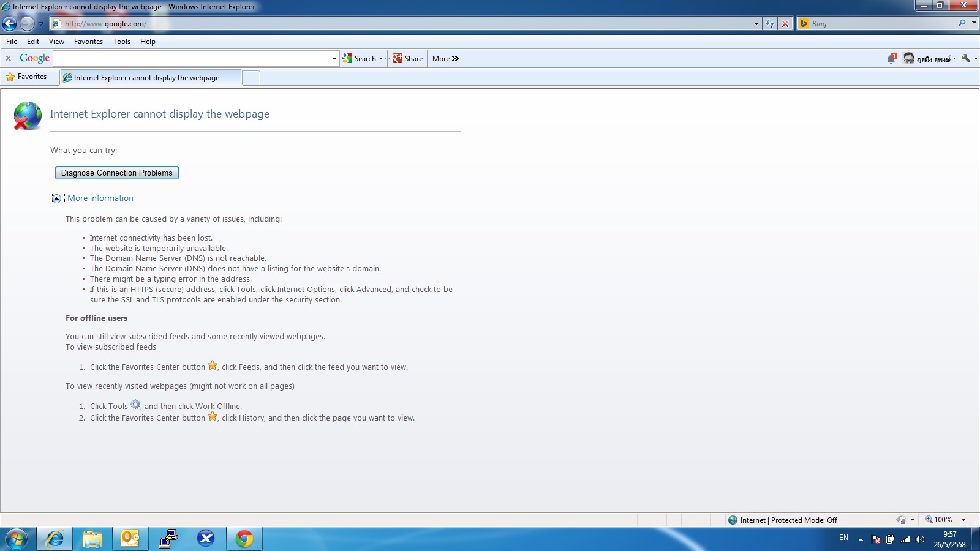This screenshot has height=551, width=980.
Task: Click the blue circle X taskbar icon
Action: click(x=206, y=539)
